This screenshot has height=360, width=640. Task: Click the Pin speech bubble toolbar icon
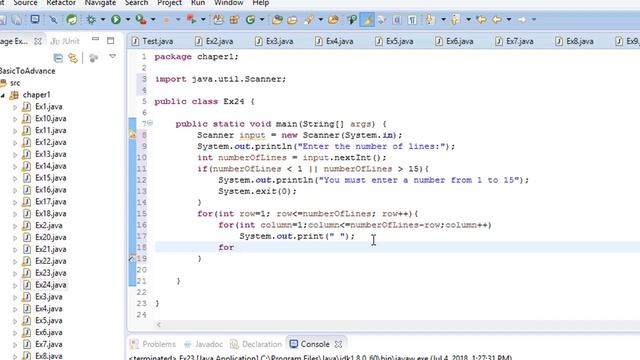[x=352, y=19]
